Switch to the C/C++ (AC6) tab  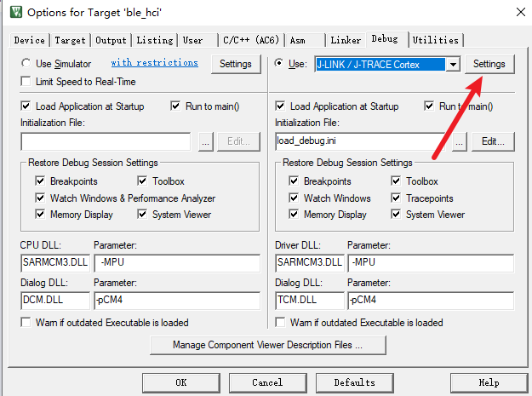251,40
